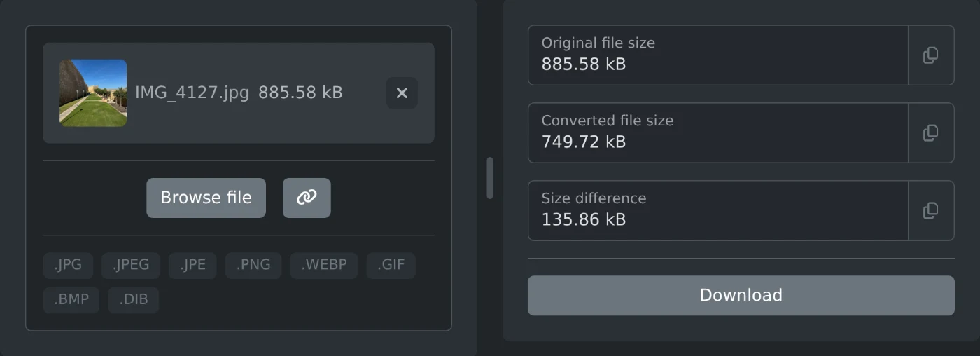Copy the Converted file size value
Viewport: 980px width, 356px height.
point(931,133)
